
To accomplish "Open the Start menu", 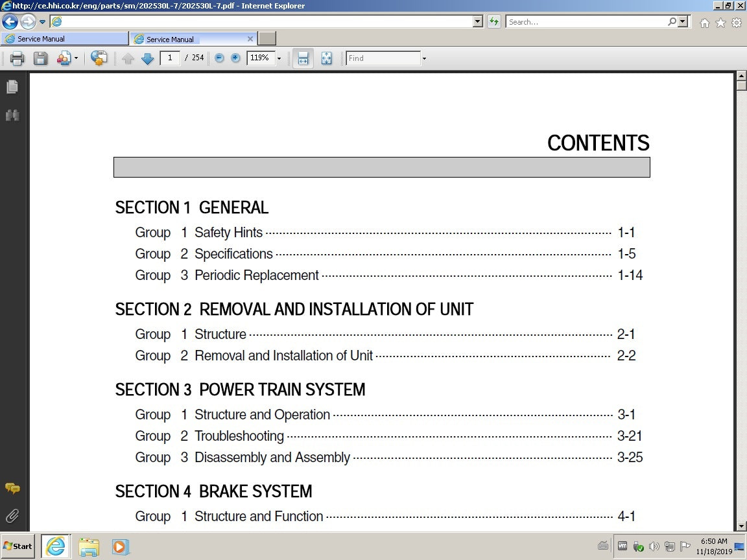I will pyautogui.click(x=17, y=546).
